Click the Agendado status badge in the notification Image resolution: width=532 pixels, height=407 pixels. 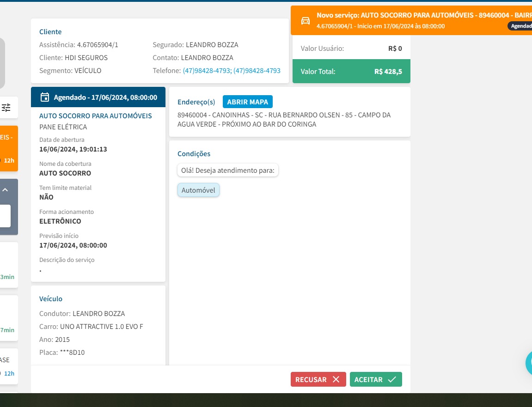520,26
